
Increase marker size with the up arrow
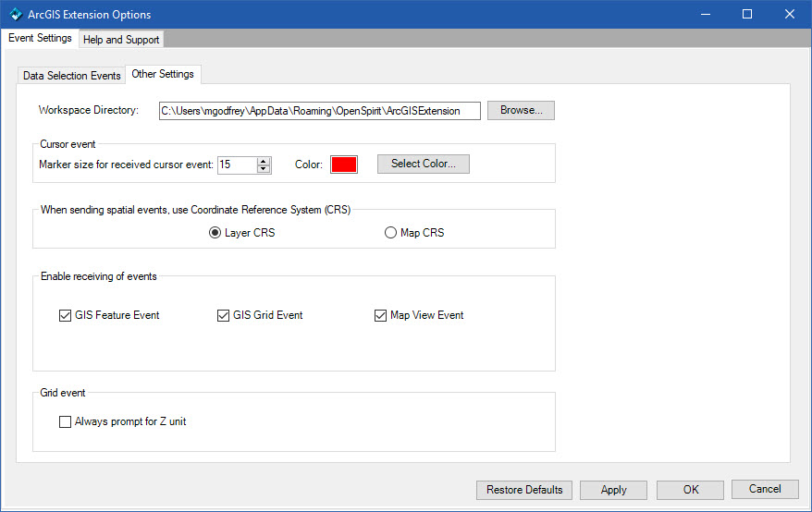tap(264, 161)
